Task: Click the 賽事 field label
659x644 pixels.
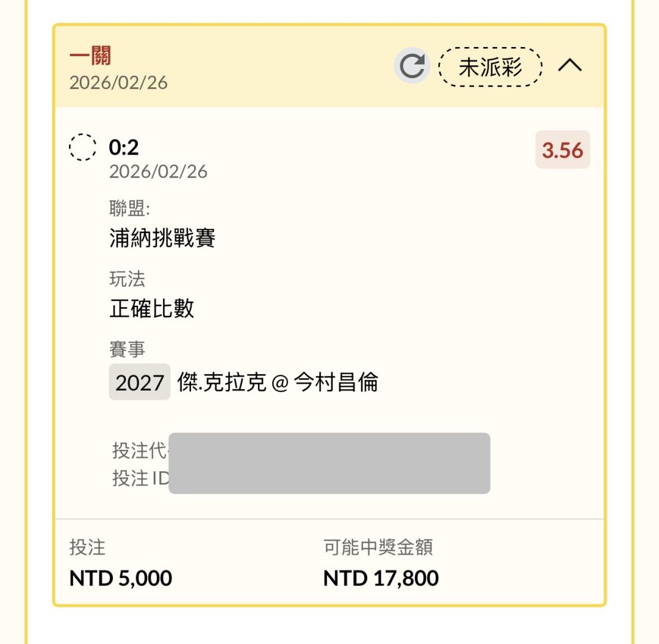Action: point(127,350)
